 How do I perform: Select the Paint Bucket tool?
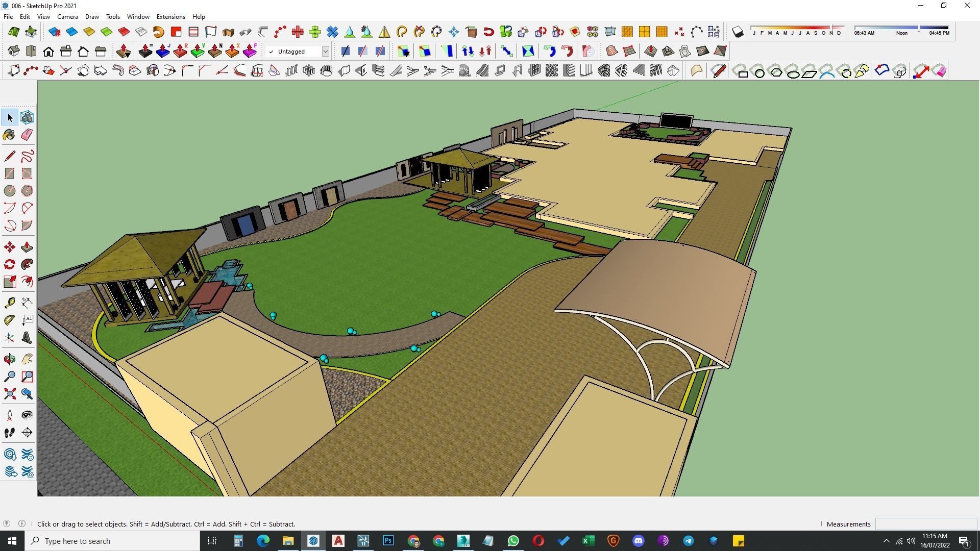pos(9,135)
